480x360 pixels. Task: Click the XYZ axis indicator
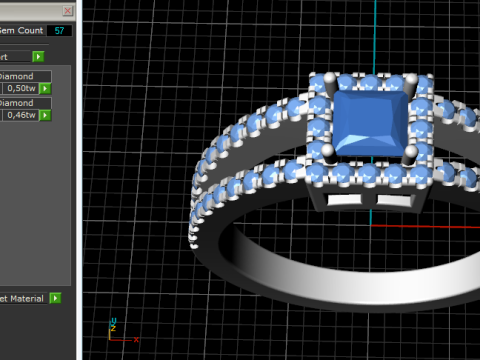(123, 330)
